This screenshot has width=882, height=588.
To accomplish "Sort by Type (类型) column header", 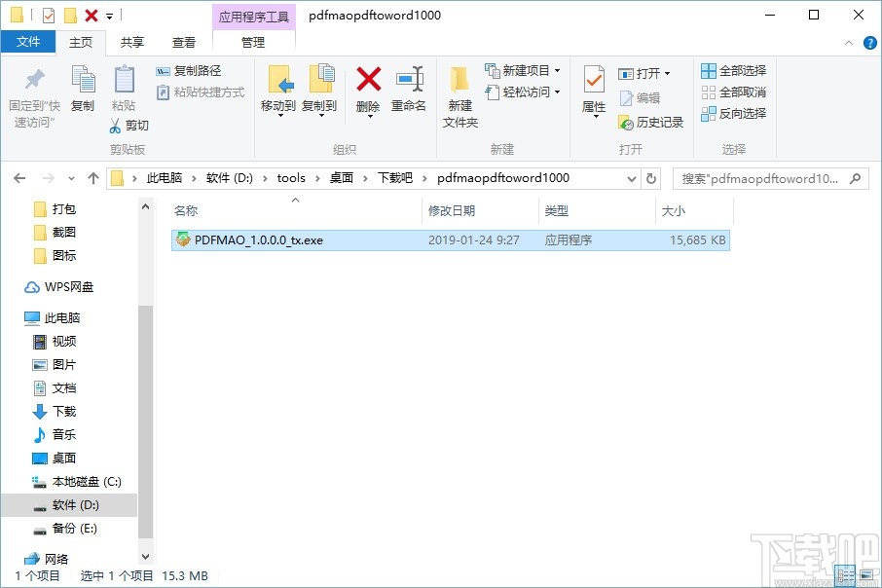I will click(x=597, y=210).
